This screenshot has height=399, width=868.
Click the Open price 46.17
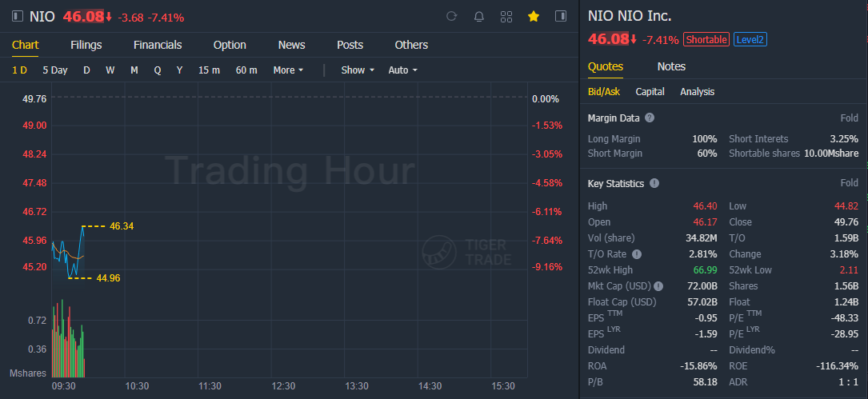(706, 222)
